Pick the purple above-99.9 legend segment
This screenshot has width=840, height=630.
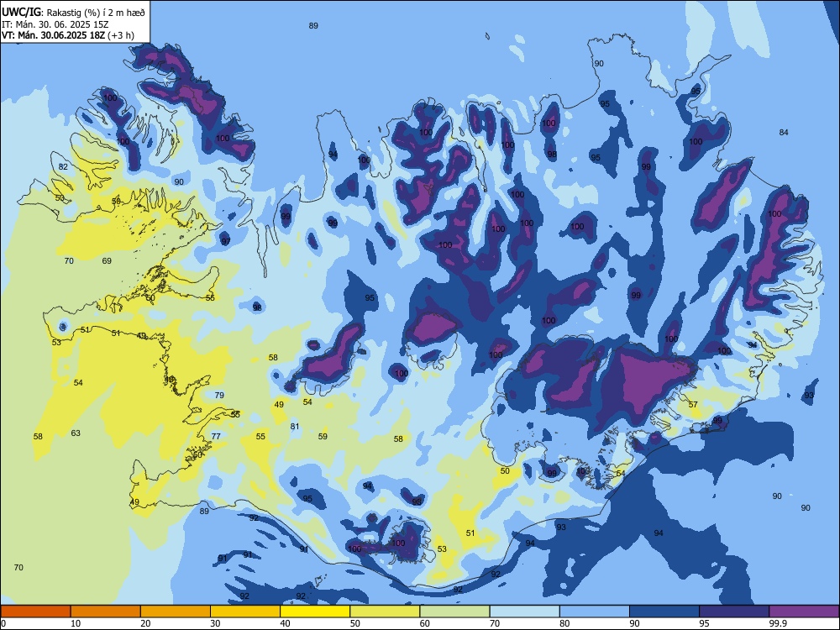pyautogui.click(x=804, y=612)
